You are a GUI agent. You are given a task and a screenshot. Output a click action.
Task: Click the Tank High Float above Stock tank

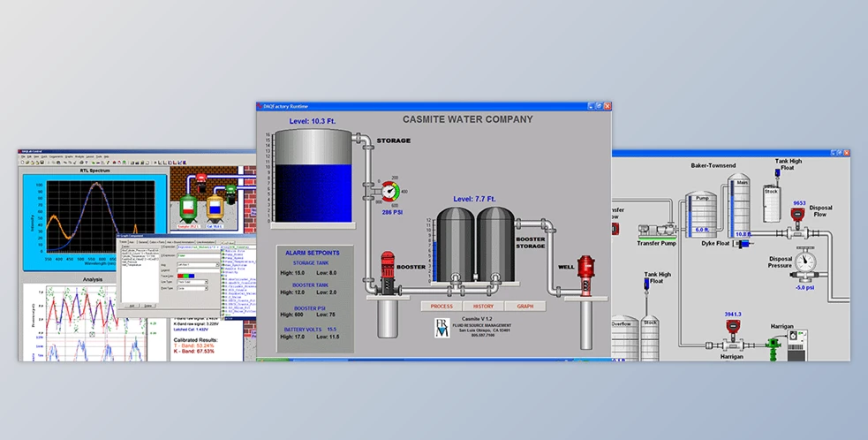pyautogui.click(x=777, y=173)
